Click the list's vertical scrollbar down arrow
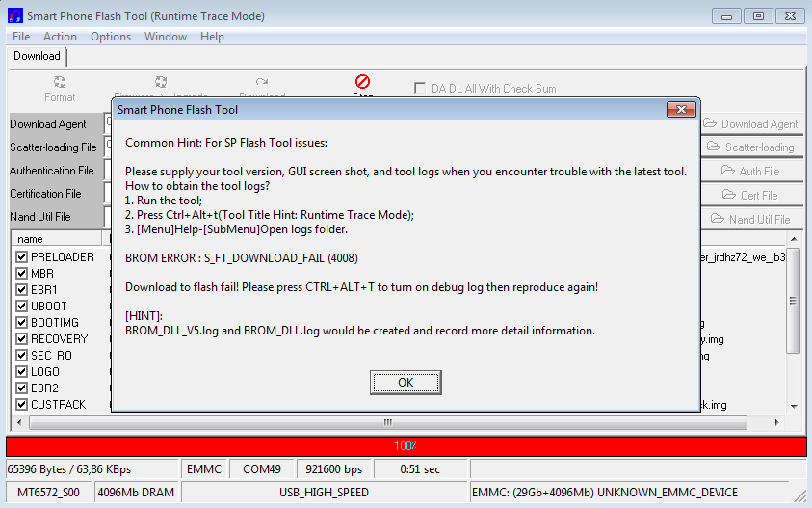812x508 pixels. click(x=794, y=407)
